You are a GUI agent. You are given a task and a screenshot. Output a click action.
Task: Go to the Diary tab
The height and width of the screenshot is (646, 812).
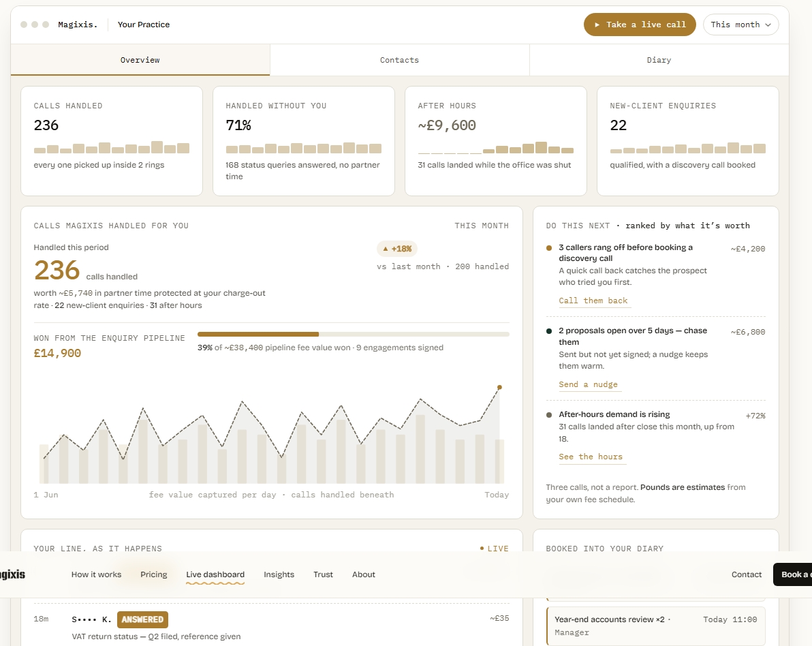click(x=659, y=60)
